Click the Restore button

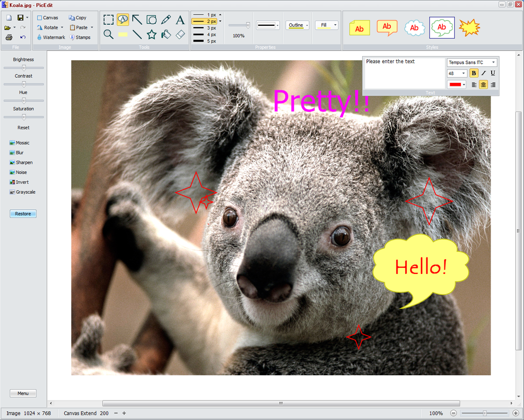pos(23,213)
